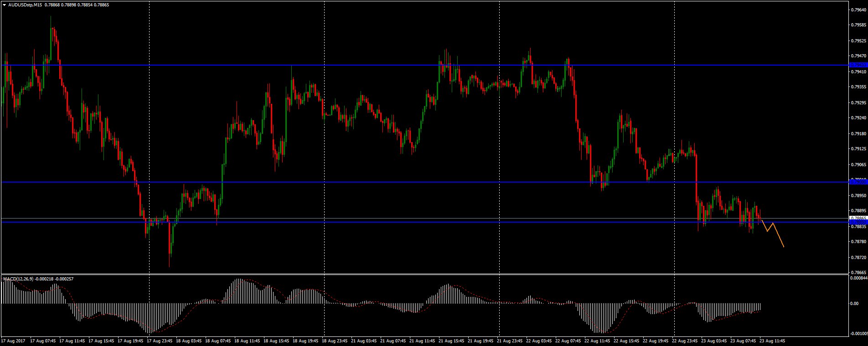
Task: Click the highest candle peak on 17 Aug
Action: 51,17
